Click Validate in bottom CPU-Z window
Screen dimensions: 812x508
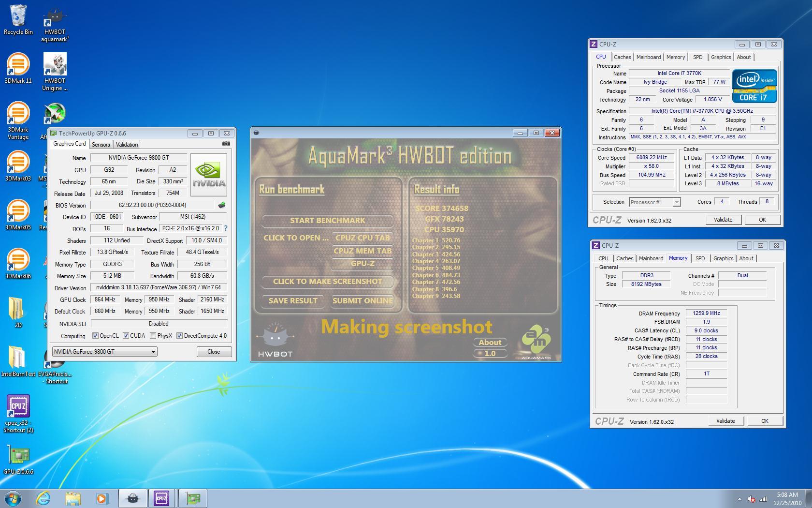[725, 421]
